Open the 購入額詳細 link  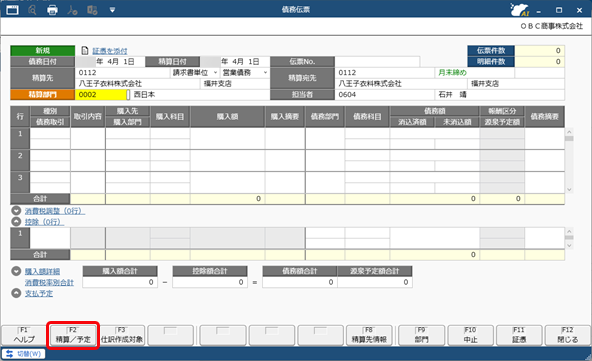tap(42, 272)
